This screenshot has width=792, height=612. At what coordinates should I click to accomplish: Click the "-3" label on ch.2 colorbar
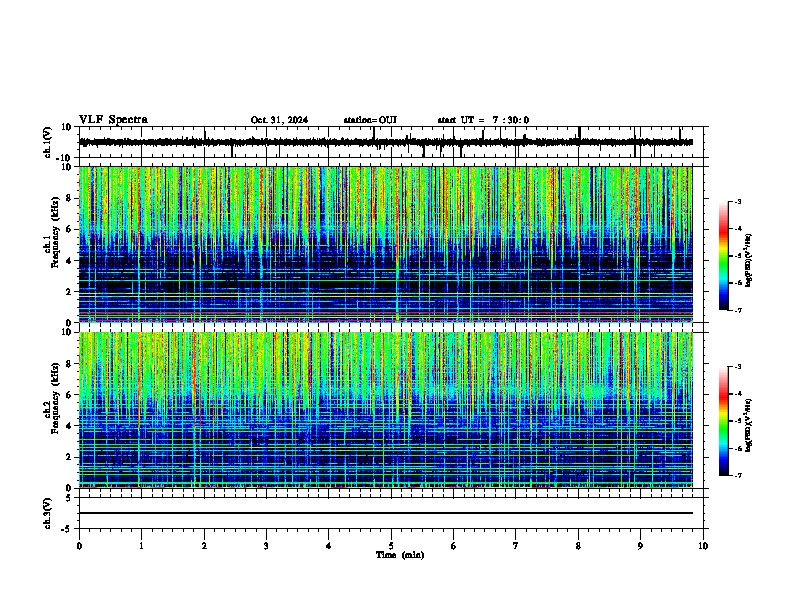pos(737,367)
